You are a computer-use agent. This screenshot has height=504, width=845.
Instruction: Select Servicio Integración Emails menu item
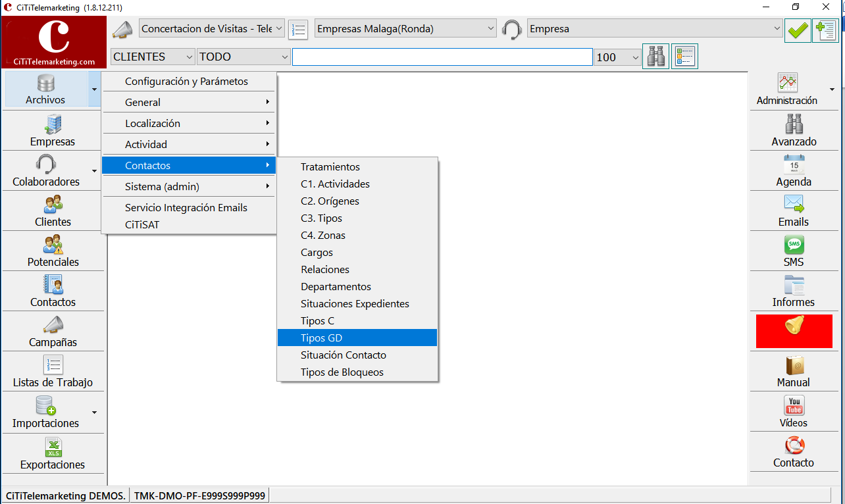189,207
